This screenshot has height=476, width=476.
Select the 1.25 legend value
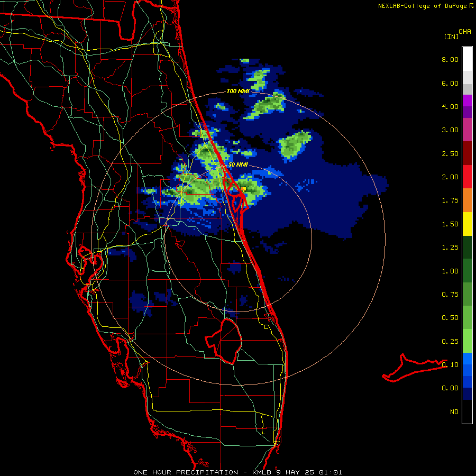click(x=450, y=248)
